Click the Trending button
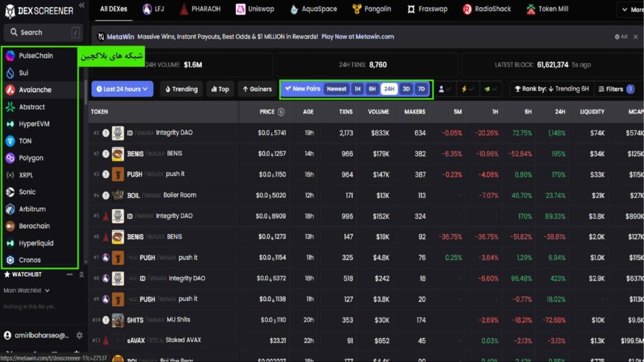644x362 pixels. 181,89
